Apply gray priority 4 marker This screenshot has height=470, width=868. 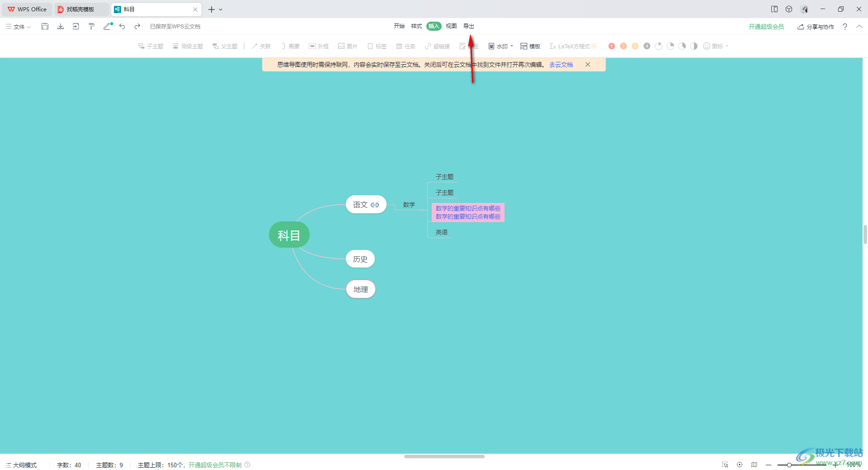[647, 46]
